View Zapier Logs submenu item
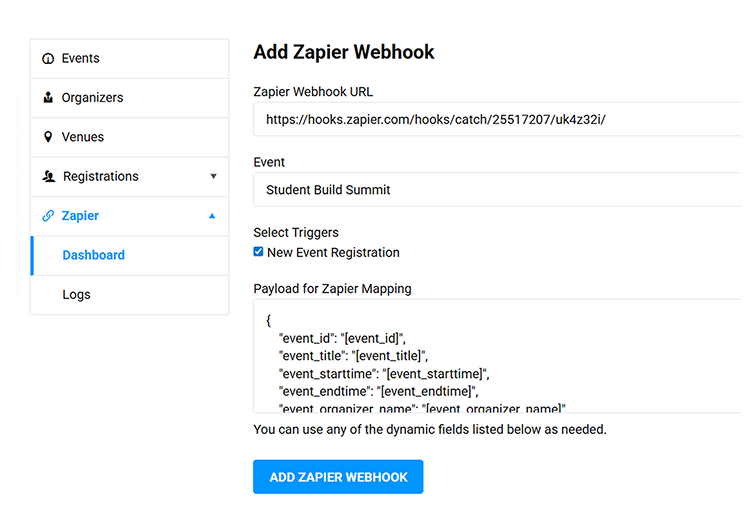 coord(130,295)
